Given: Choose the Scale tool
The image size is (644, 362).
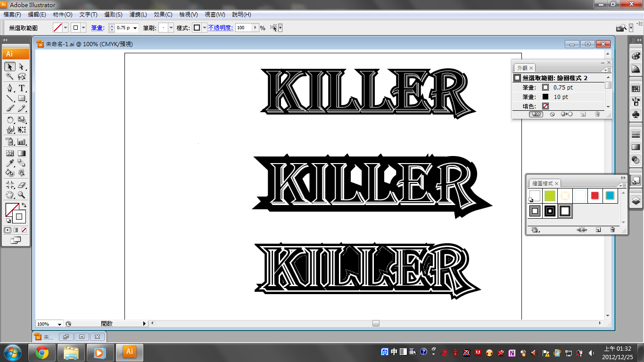Looking at the screenshot, I should point(22,120).
